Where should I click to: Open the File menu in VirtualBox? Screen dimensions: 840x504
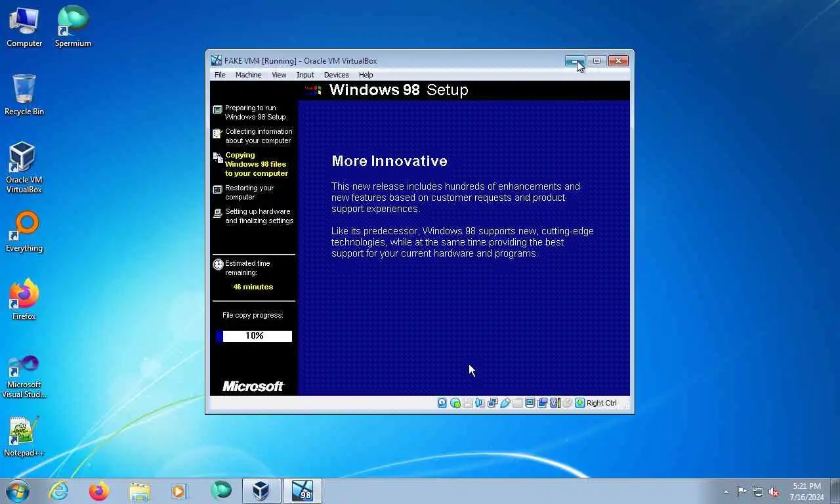(x=220, y=75)
